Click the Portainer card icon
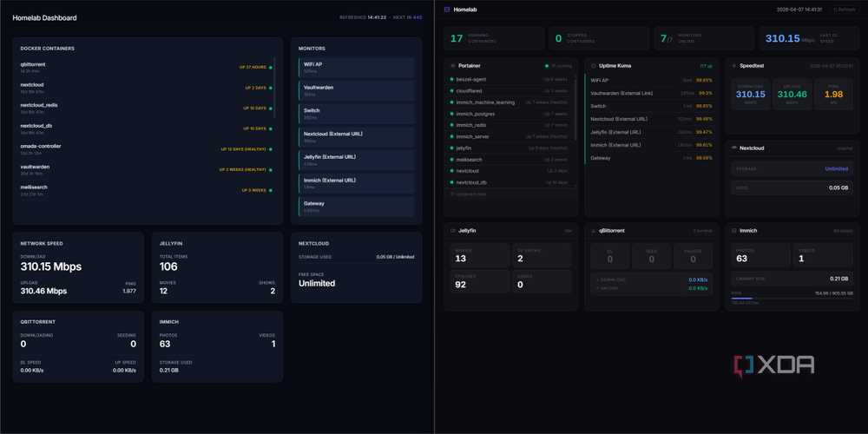Screen dimensions: 868x434 pos(453,66)
